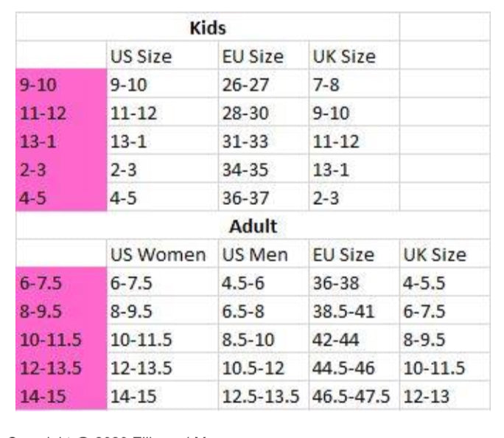This screenshot has height=438, width=504.
Task: Click the Kids header cell
Action: point(208,28)
